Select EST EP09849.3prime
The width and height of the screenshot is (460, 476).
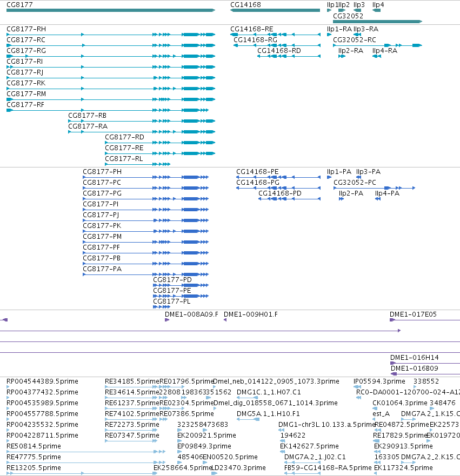(204, 446)
